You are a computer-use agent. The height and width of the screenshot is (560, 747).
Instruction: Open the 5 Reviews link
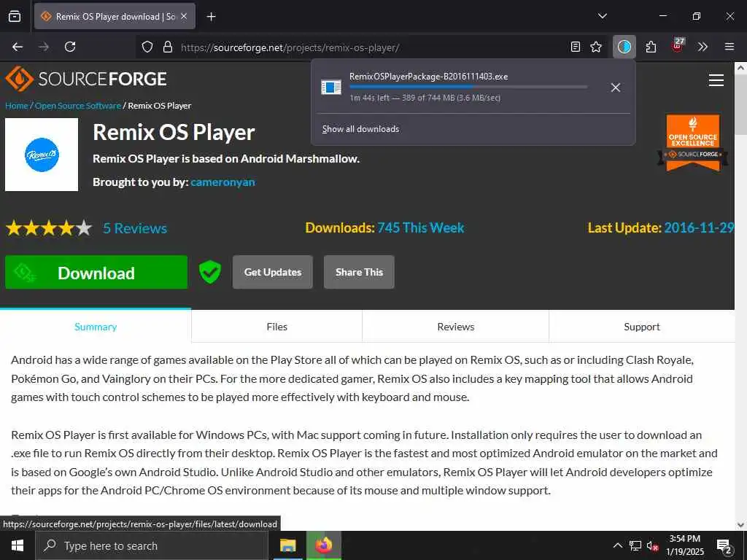click(135, 228)
